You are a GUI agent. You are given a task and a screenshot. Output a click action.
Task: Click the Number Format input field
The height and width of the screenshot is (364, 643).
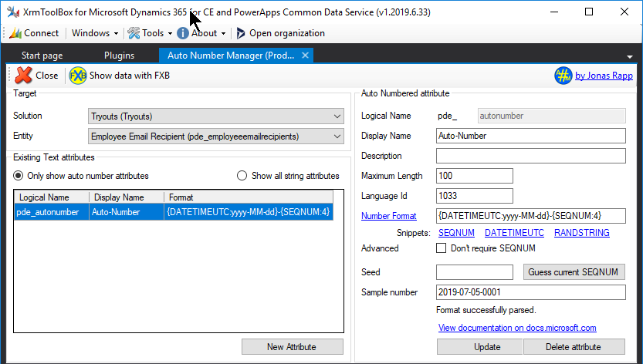click(531, 216)
